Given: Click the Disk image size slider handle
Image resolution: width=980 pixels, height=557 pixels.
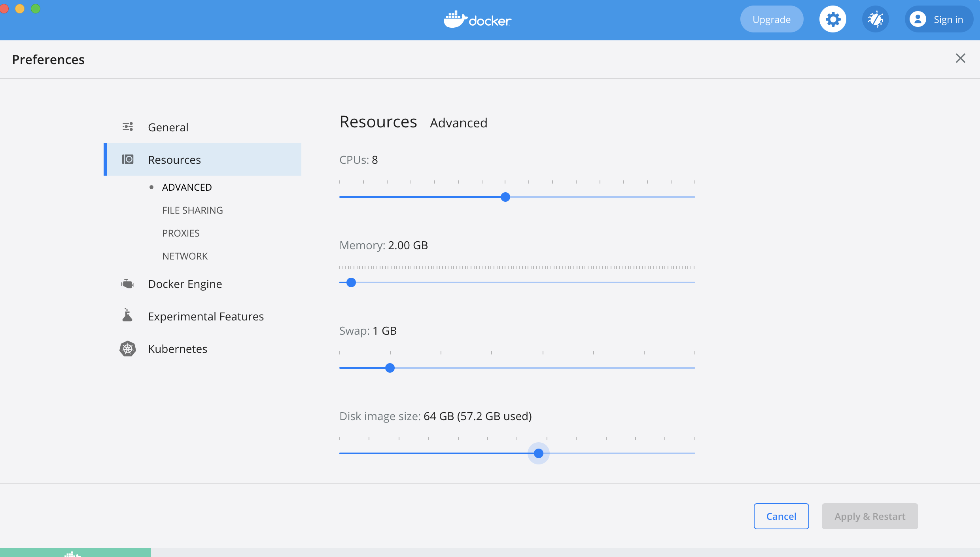Looking at the screenshot, I should click(538, 453).
